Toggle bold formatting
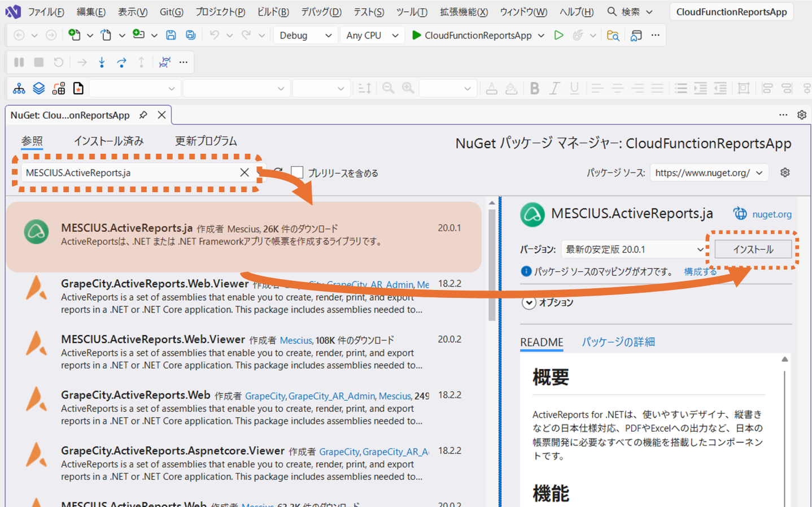 (x=534, y=88)
